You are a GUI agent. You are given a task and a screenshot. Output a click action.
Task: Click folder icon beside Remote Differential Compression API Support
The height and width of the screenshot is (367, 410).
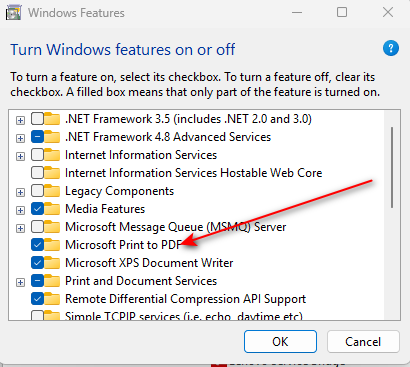pos(52,299)
